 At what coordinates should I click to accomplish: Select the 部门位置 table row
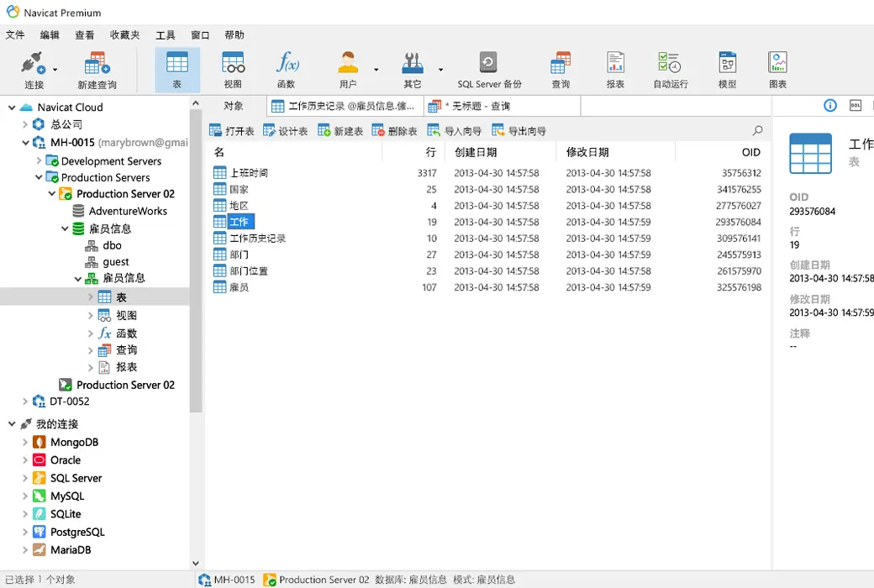pyautogui.click(x=487, y=270)
